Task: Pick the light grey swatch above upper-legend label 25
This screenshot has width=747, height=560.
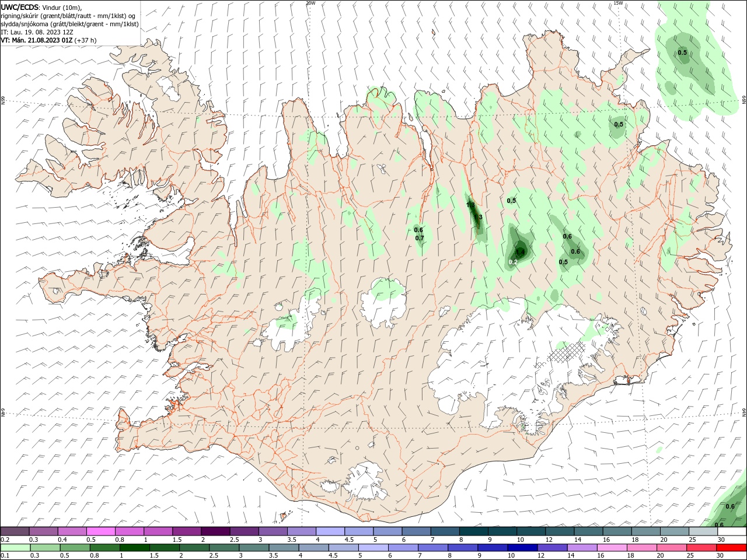Action: pyautogui.click(x=703, y=531)
